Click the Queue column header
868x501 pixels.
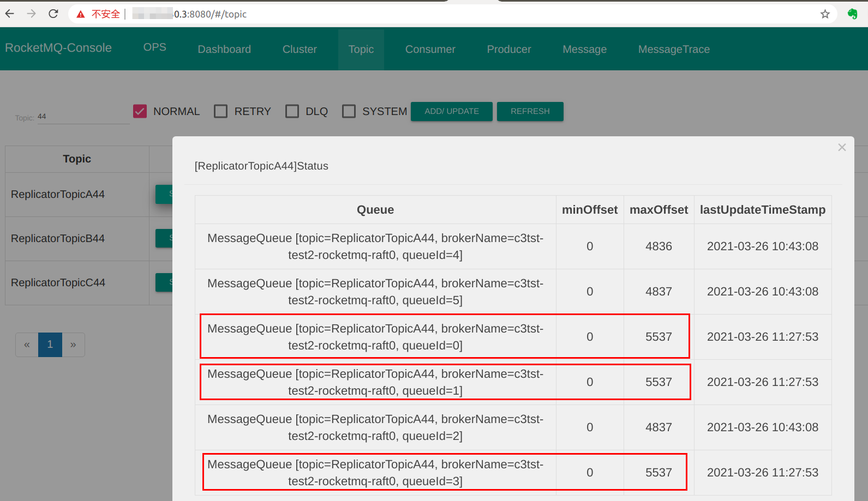point(375,209)
